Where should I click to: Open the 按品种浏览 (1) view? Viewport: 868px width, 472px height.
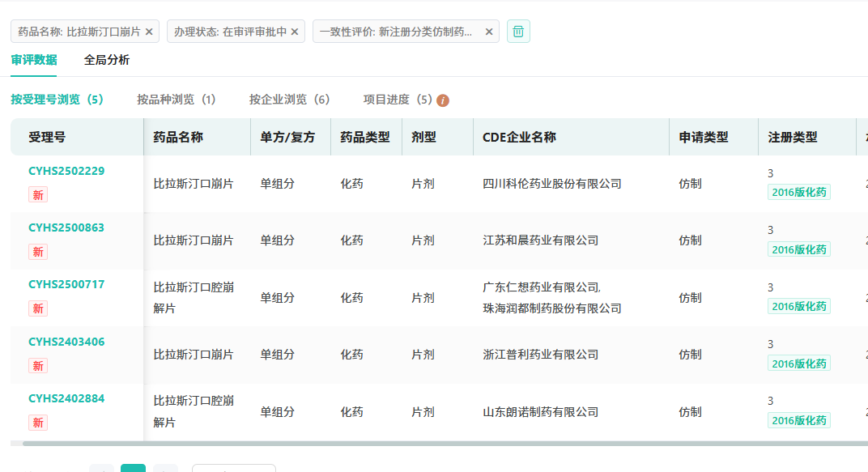(176, 100)
